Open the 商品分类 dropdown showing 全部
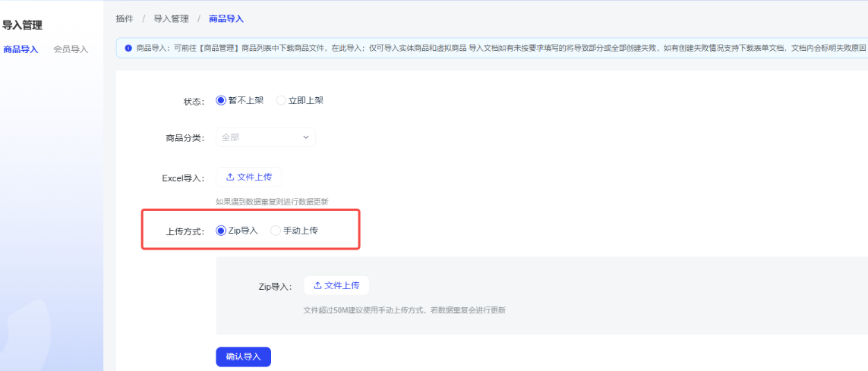The width and height of the screenshot is (868, 371). (x=265, y=137)
